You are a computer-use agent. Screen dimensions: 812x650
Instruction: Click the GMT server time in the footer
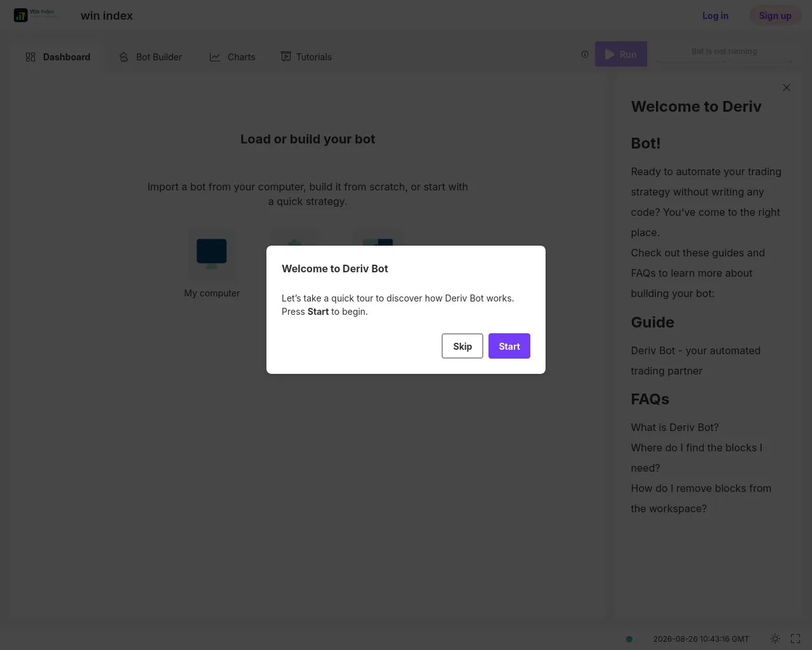pyautogui.click(x=701, y=639)
